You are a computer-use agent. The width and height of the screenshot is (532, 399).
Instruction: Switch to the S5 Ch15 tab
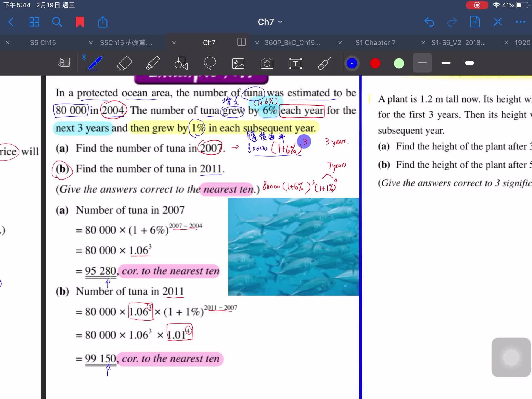(x=43, y=42)
